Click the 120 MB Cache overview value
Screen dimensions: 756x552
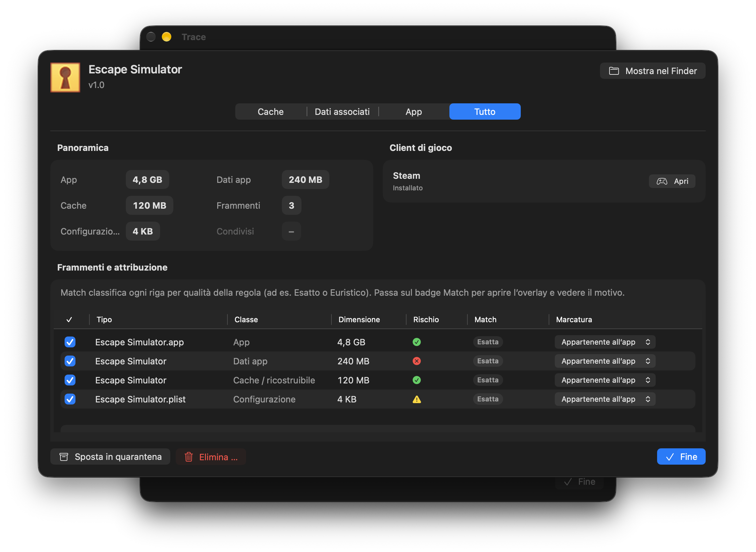pyautogui.click(x=149, y=205)
